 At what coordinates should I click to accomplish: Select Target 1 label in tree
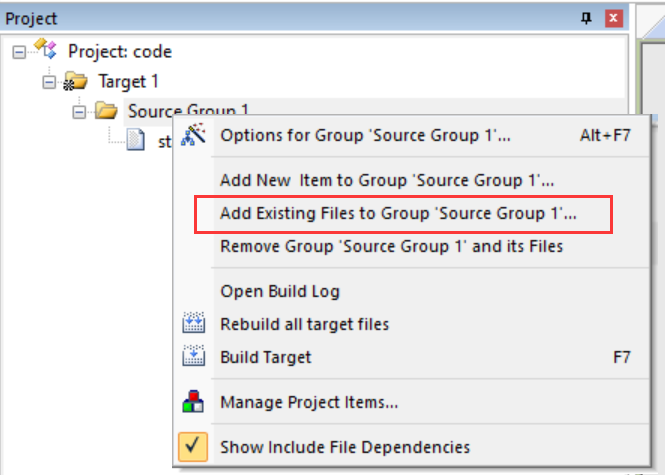click(128, 81)
